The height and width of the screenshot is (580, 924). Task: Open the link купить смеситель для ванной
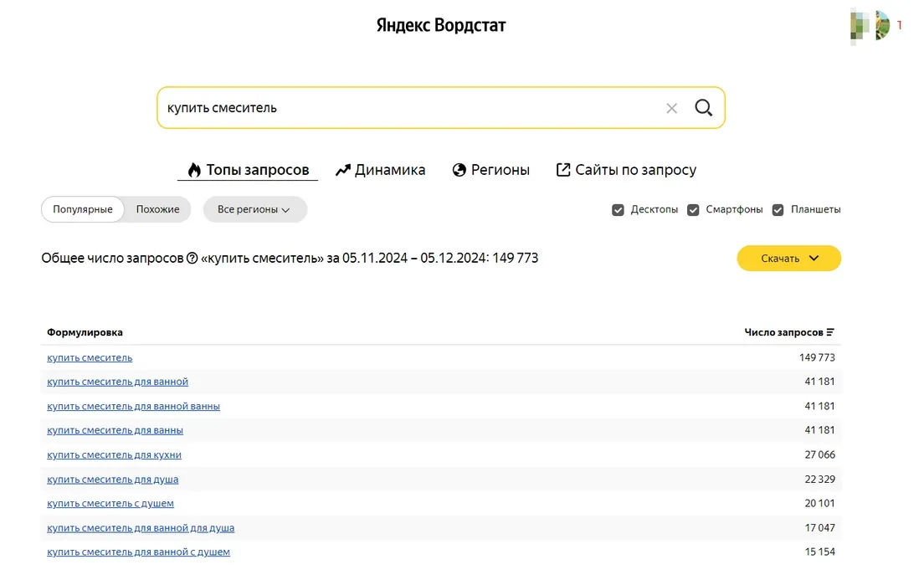tap(118, 382)
